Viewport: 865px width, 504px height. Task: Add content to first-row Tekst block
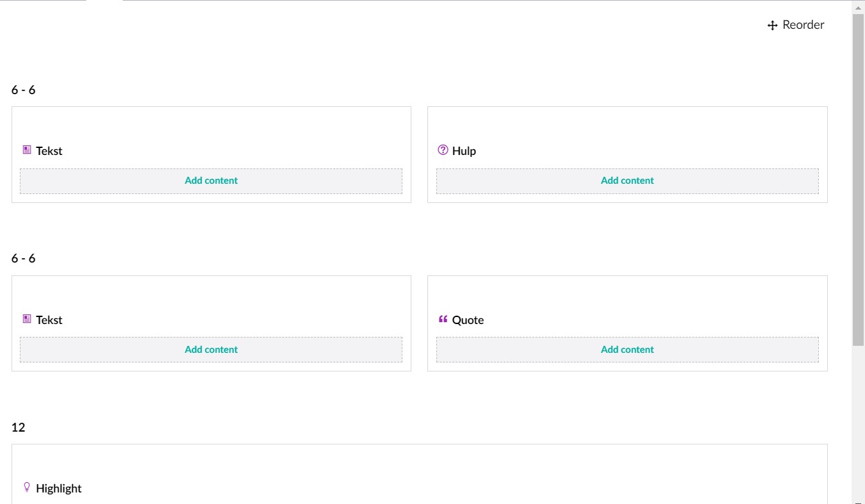211,181
